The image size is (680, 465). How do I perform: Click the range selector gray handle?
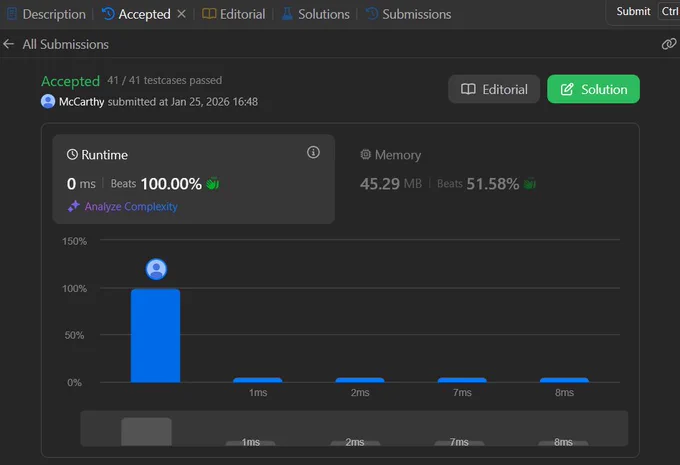tap(147, 432)
